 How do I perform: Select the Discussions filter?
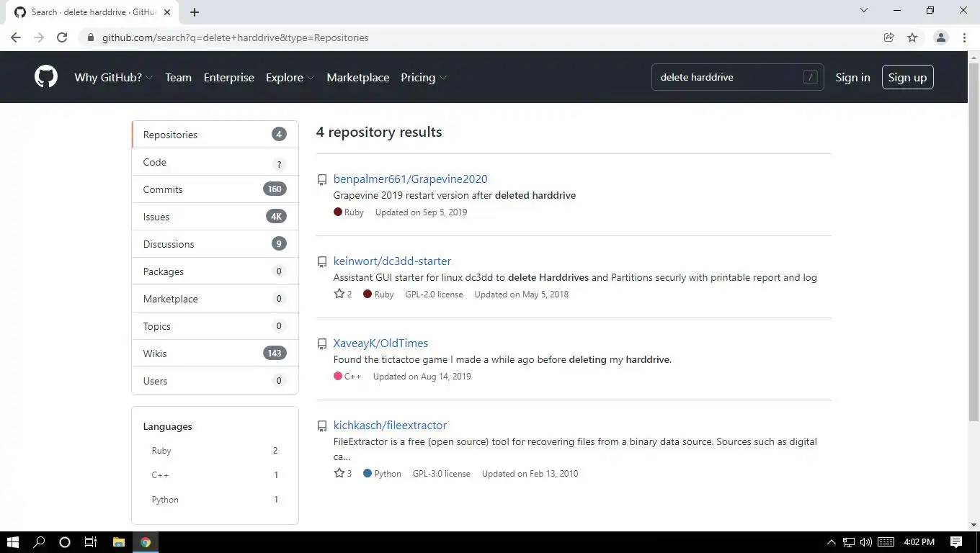[x=215, y=244]
